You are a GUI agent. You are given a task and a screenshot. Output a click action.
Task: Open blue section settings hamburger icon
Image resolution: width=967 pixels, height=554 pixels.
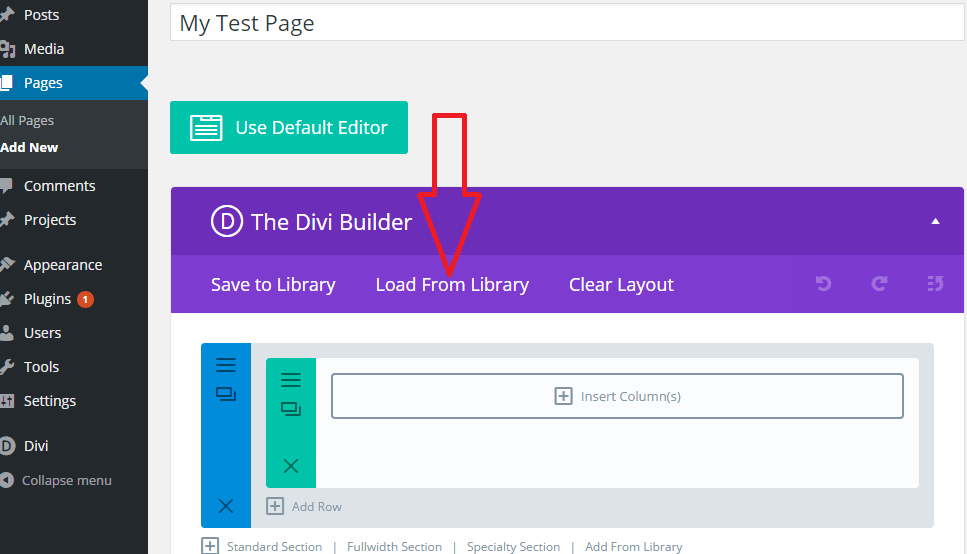(x=226, y=365)
